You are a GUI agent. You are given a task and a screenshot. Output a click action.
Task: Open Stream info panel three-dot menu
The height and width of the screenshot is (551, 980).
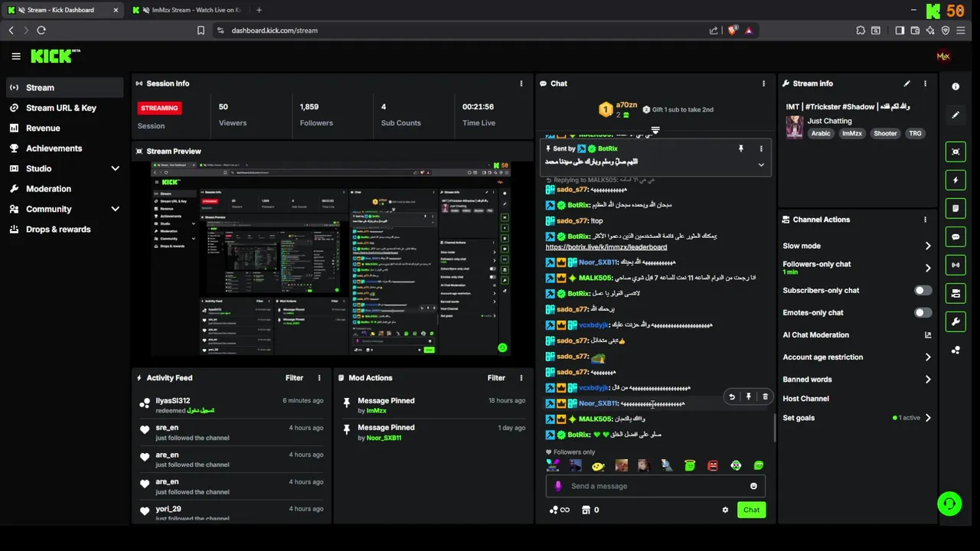[x=925, y=83]
